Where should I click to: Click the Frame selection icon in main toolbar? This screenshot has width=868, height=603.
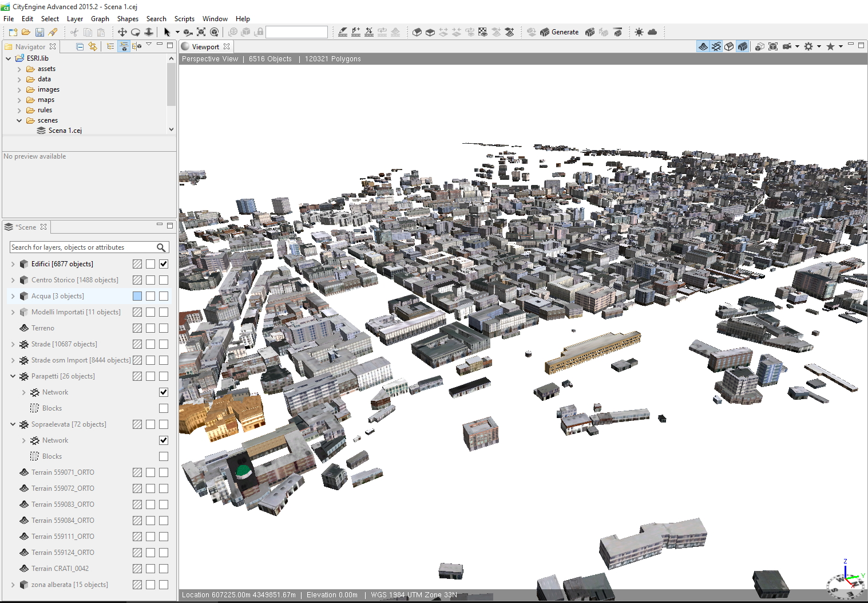tap(201, 32)
